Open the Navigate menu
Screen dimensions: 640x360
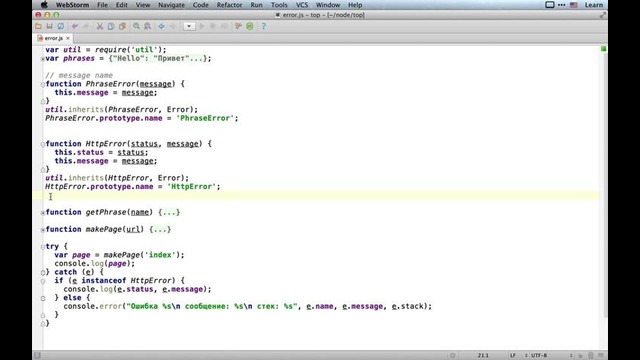(171, 5)
